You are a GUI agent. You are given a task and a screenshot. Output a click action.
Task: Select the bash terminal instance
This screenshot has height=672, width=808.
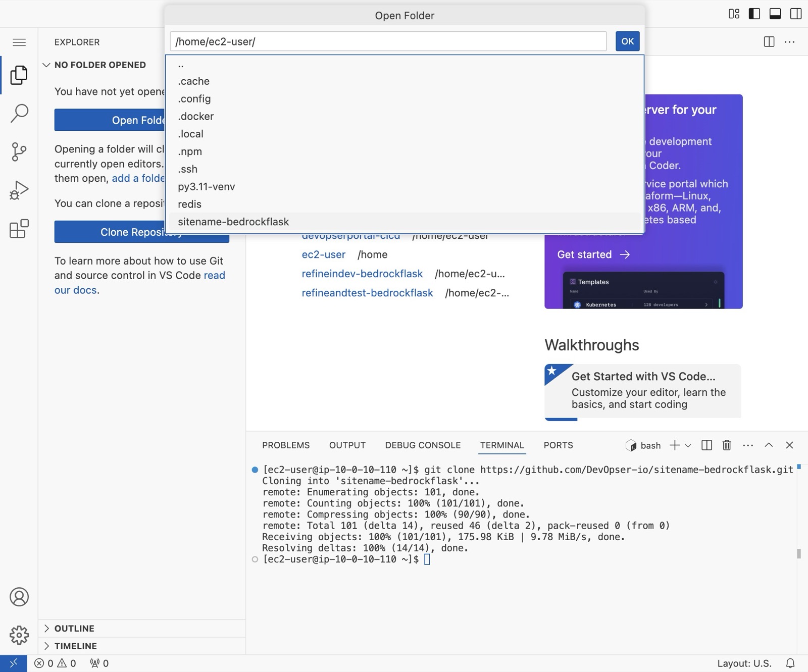tap(643, 445)
